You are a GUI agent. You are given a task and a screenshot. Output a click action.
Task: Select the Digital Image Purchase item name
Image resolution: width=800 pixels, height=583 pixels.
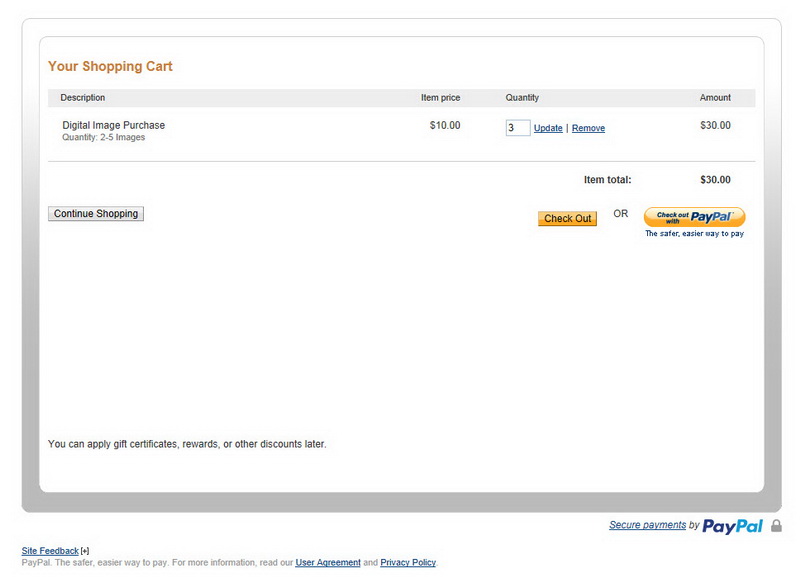click(x=113, y=125)
